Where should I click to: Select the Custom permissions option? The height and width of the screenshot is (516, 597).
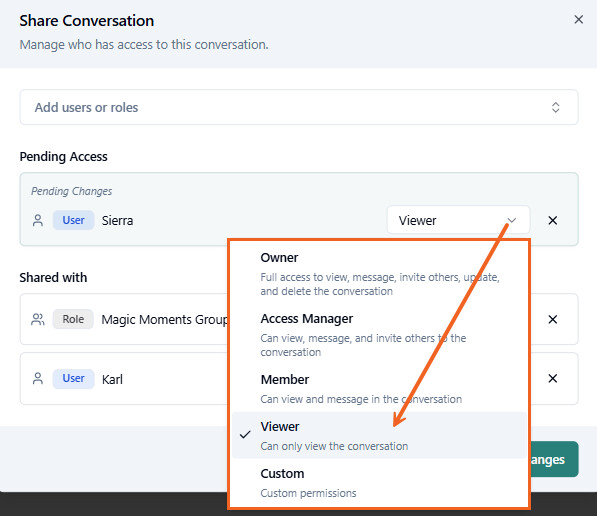379,482
